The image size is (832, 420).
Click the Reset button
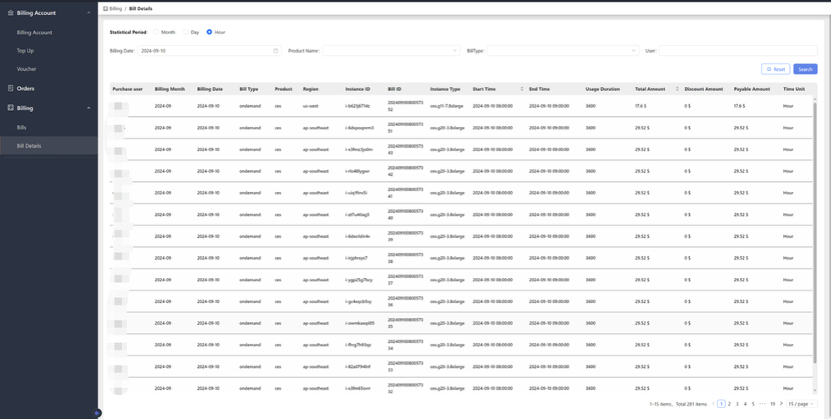(776, 69)
